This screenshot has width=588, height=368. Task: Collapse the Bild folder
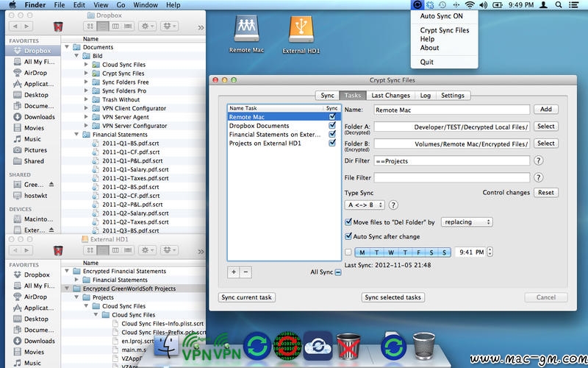click(x=77, y=56)
